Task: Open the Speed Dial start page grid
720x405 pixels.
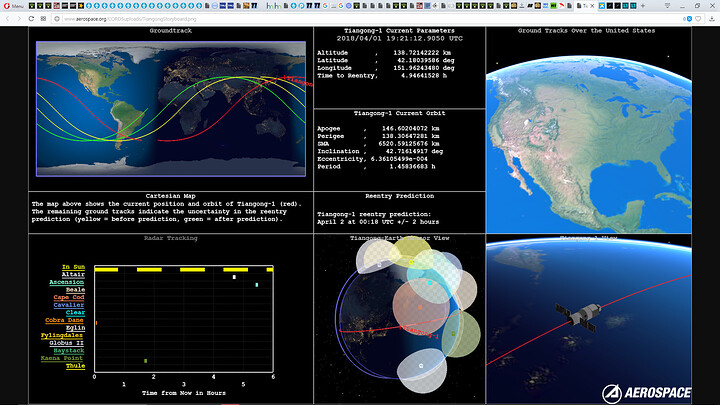Action: pyautogui.click(x=43, y=19)
